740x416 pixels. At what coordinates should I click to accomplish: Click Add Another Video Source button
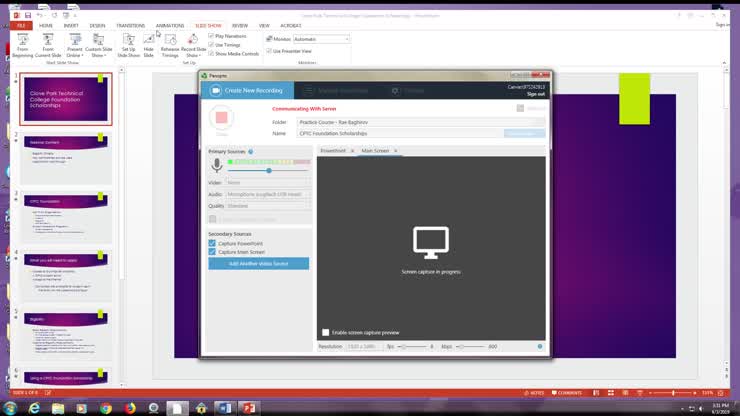point(258,263)
